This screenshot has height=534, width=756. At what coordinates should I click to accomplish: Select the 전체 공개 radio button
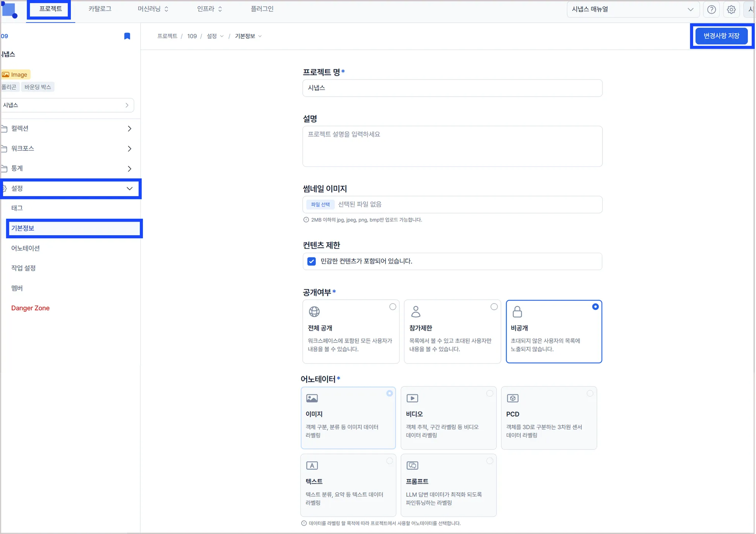pyautogui.click(x=392, y=307)
